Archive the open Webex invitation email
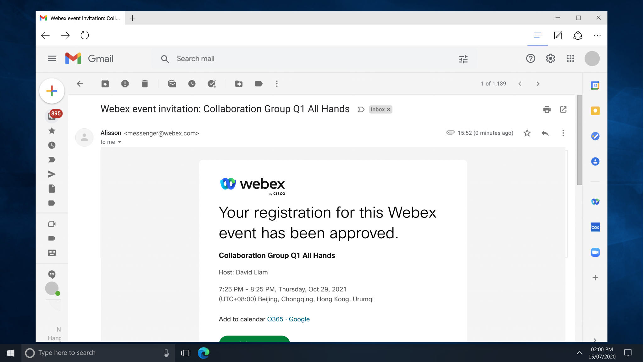This screenshot has width=644, height=362. tap(105, 84)
